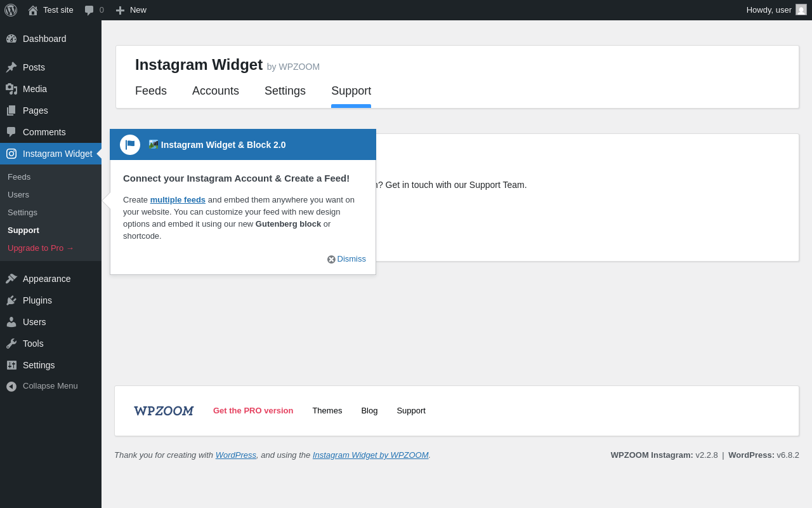Screen dimensions: 812x508
Task: Click the WPZOOM logo in the footer
Action: tap(164, 411)
